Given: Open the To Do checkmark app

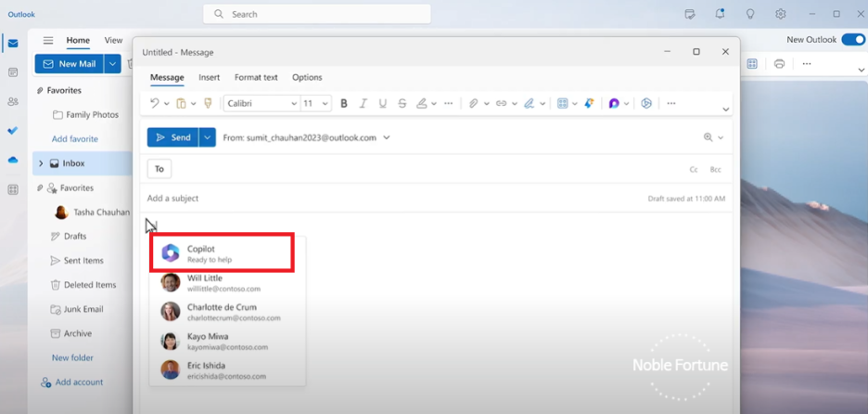Looking at the screenshot, I should click(x=13, y=131).
